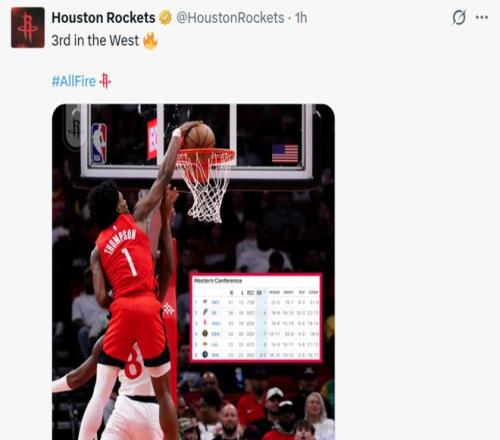This screenshot has width=500, height=440.
Task: Click the Thompson jersey name
Action: pos(121,242)
